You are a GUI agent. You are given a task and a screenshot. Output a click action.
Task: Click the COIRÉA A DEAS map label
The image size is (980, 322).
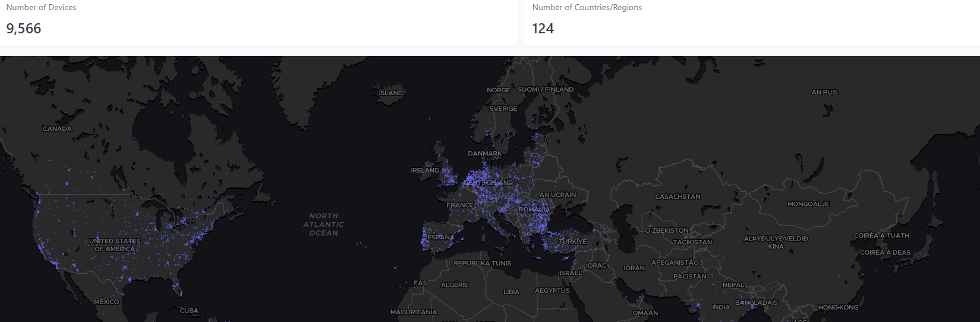click(885, 252)
